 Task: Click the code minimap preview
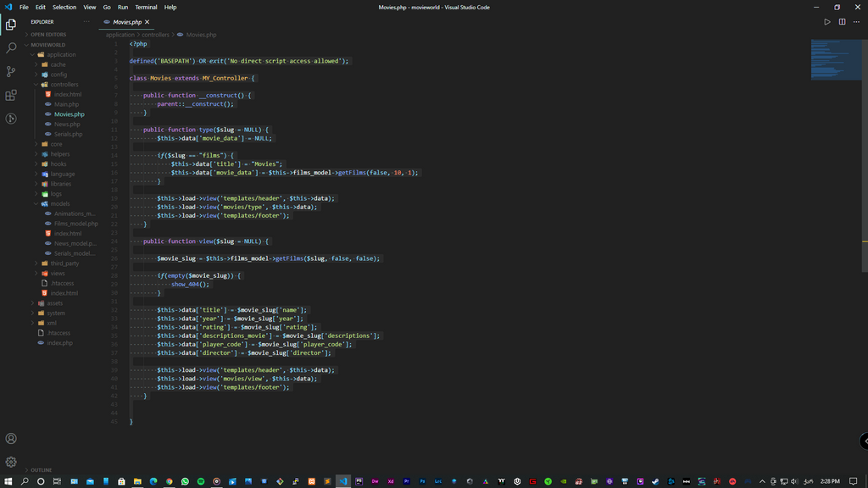836,60
